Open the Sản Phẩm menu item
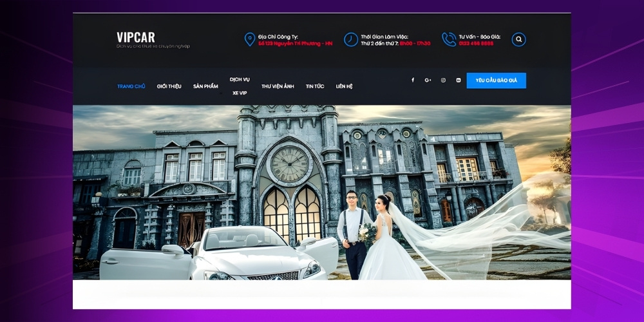Viewport: 644px width, 322px height. tap(205, 86)
